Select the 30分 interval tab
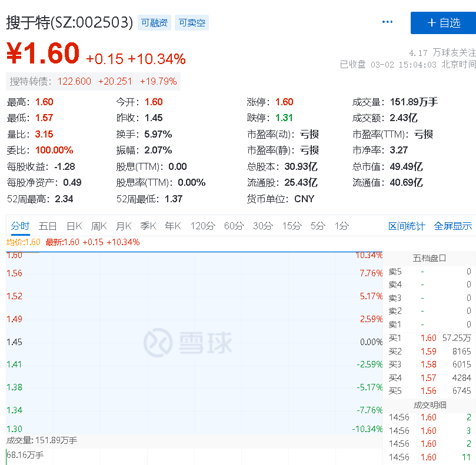Image resolution: width=476 pixels, height=465 pixels. (x=263, y=226)
